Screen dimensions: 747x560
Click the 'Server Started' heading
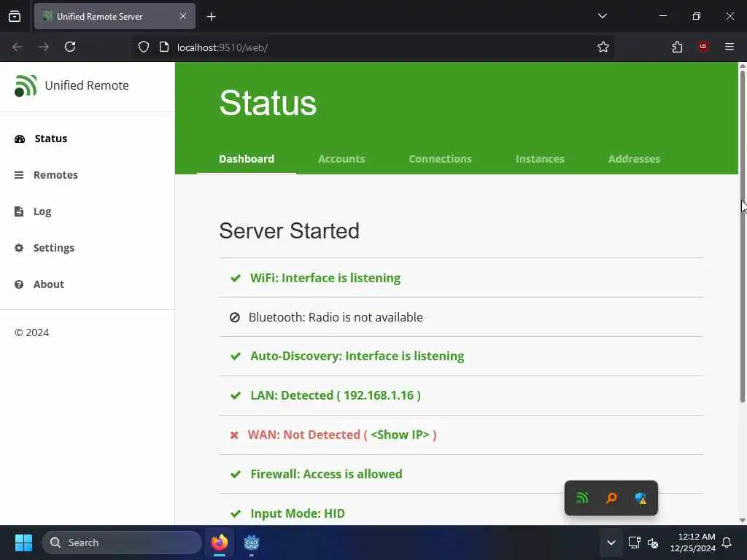coord(289,231)
